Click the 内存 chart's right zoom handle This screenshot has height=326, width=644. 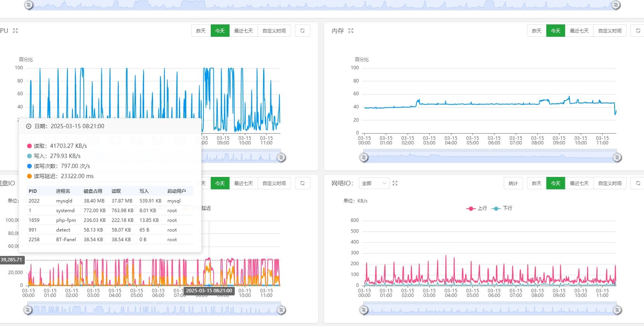click(x=617, y=157)
